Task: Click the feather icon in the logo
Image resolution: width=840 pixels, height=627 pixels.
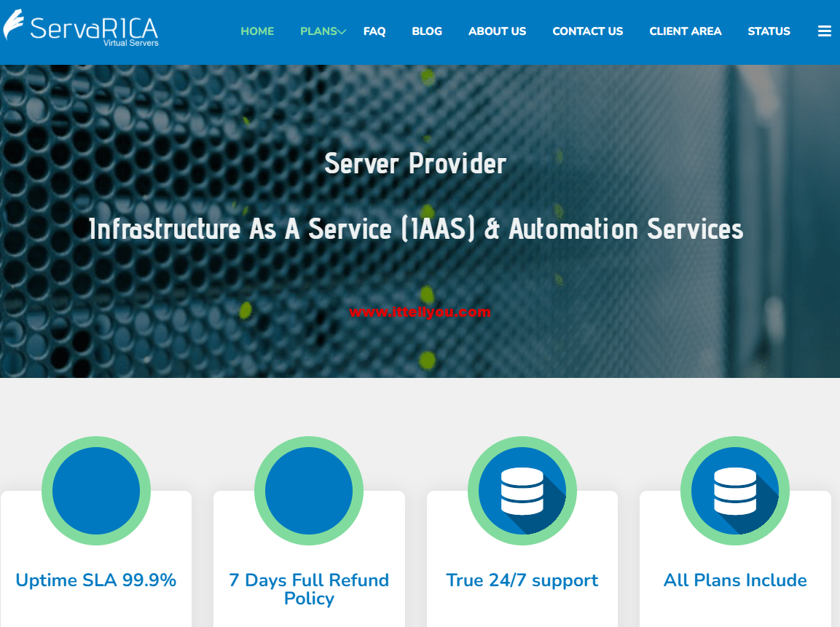Action: (12, 23)
